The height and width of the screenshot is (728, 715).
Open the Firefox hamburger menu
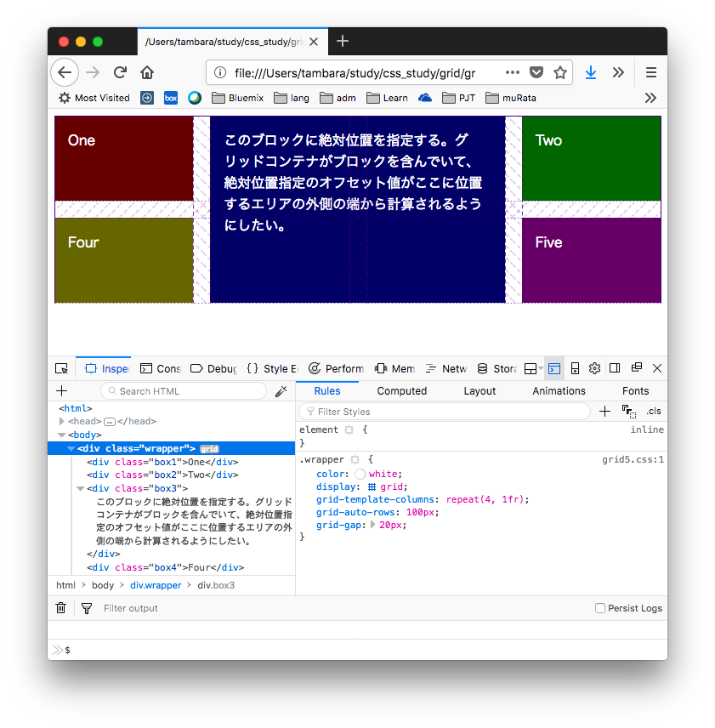[651, 72]
